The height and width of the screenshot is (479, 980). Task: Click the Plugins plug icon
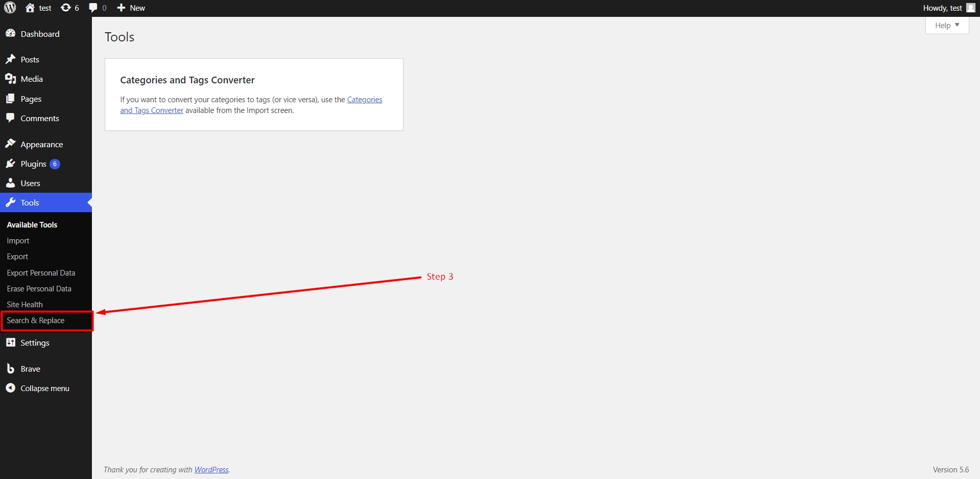click(10, 164)
